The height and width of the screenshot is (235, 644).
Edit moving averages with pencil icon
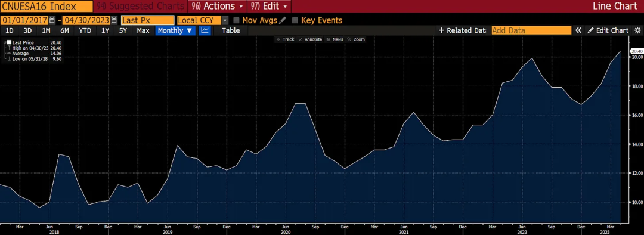pyautogui.click(x=282, y=20)
